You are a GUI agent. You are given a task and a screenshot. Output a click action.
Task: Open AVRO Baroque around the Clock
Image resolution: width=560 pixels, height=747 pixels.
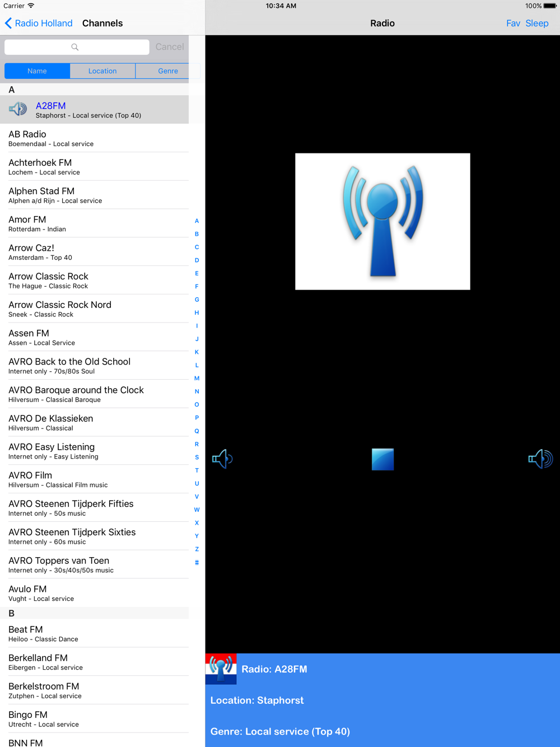tap(94, 394)
